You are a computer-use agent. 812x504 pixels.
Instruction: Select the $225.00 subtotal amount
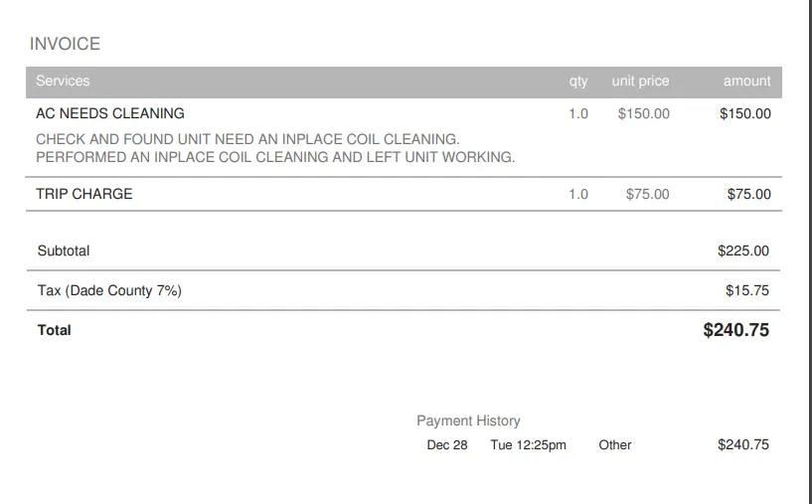pos(742,252)
